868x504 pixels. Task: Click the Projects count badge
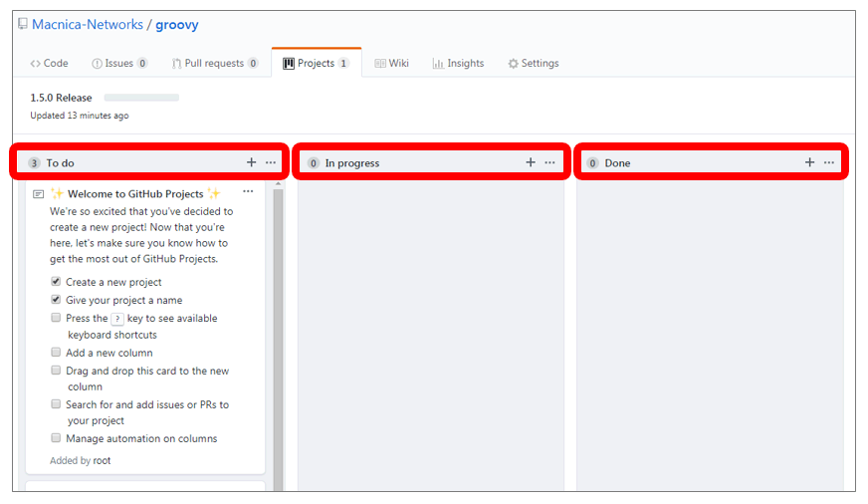pyautogui.click(x=343, y=63)
